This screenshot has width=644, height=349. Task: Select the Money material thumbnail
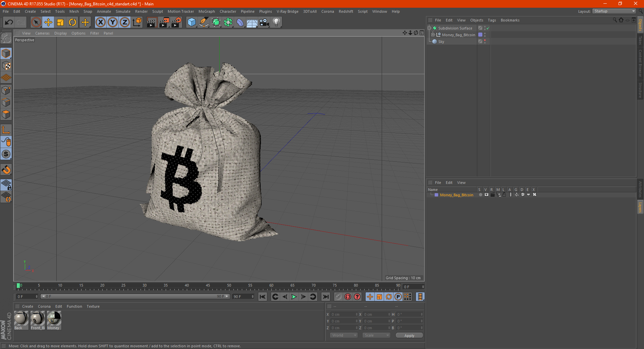coord(54,320)
